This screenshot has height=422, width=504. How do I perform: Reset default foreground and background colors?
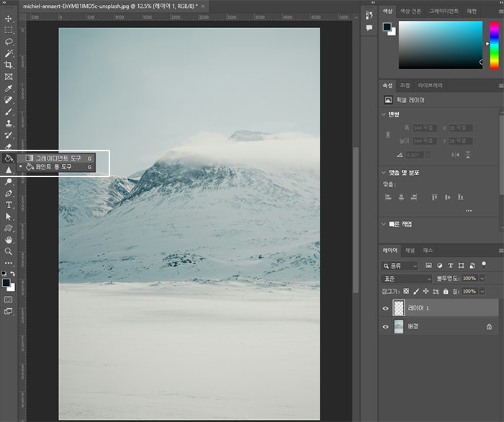click(x=4, y=274)
